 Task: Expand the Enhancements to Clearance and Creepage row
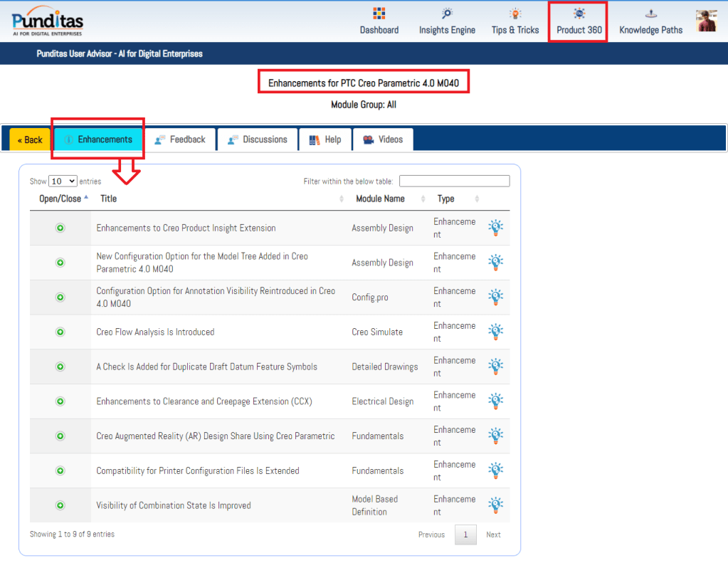(x=60, y=401)
